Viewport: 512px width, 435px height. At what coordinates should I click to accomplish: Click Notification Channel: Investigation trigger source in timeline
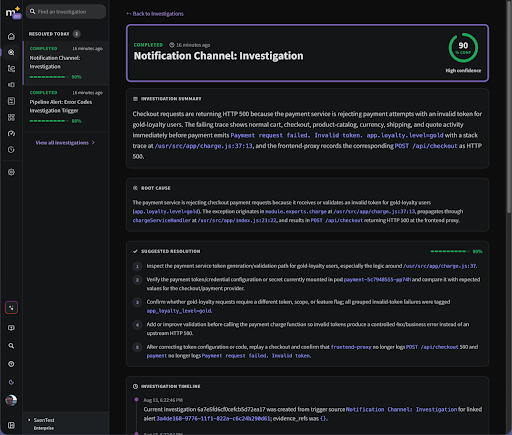[x=401, y=409]
